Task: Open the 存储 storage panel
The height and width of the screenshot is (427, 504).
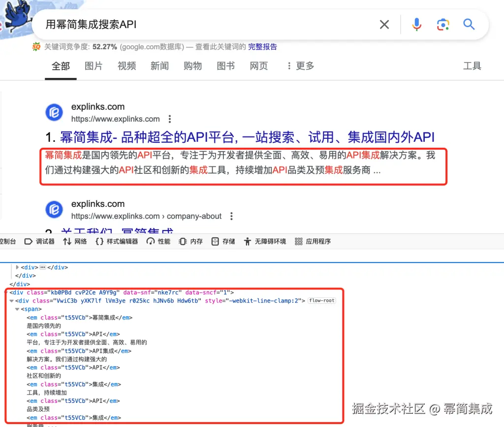Action: tap(223, 241)
